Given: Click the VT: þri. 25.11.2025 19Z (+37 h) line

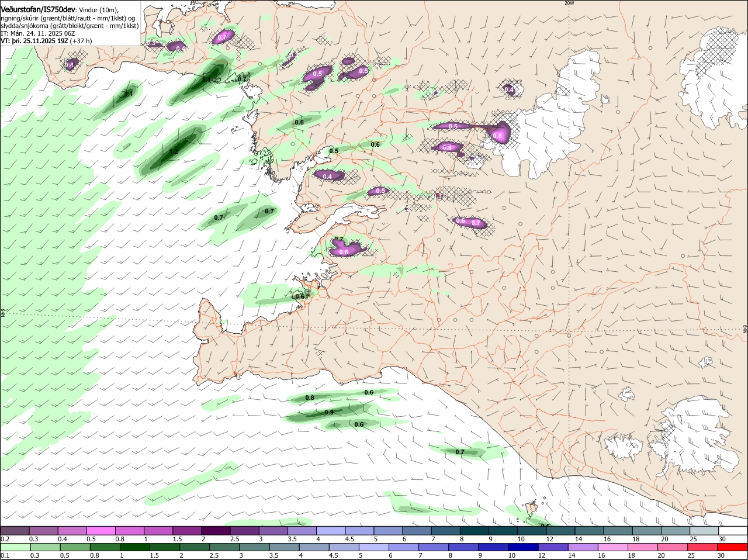Looking at the screenshot, I should click(46, 41).
